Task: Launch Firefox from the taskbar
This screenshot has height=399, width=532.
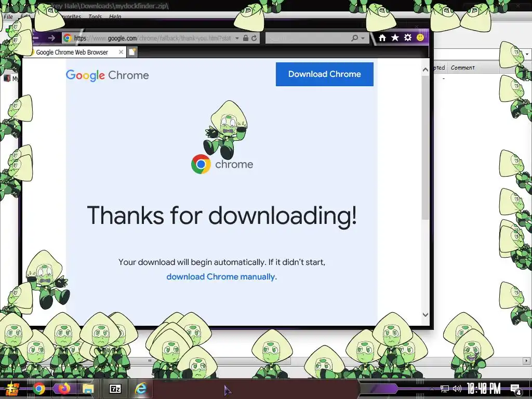Action: coord(63,389)
